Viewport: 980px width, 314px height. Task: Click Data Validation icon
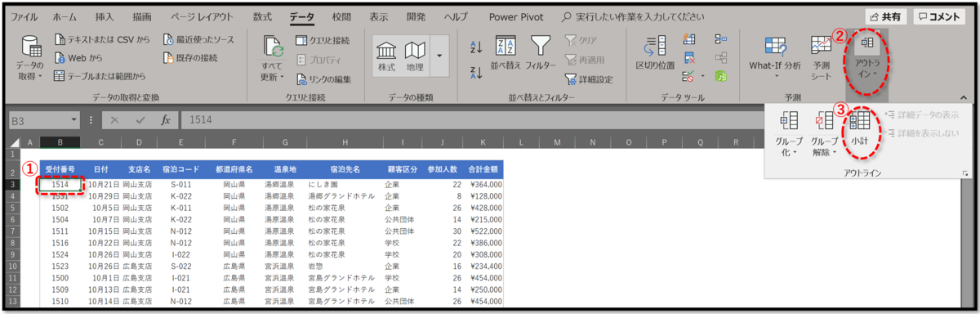click(x=688, y=76)
